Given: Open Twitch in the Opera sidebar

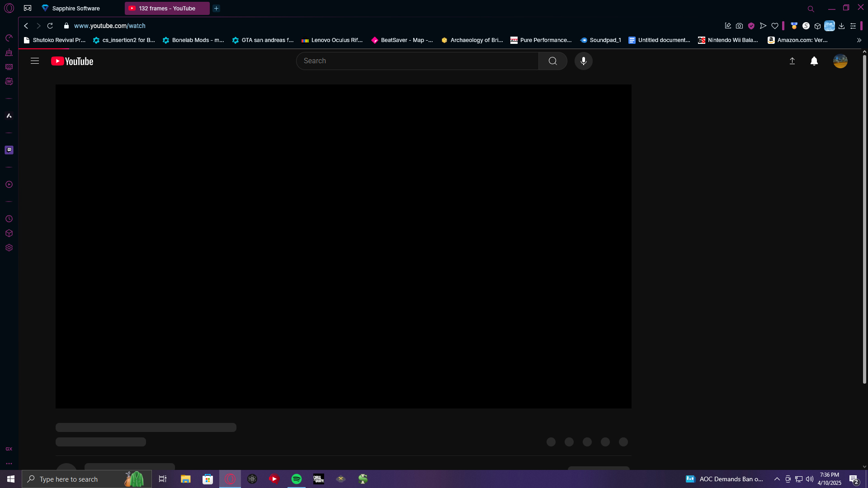Looking at the screenshot, I should pyautogui.click(x=9, y=150).
